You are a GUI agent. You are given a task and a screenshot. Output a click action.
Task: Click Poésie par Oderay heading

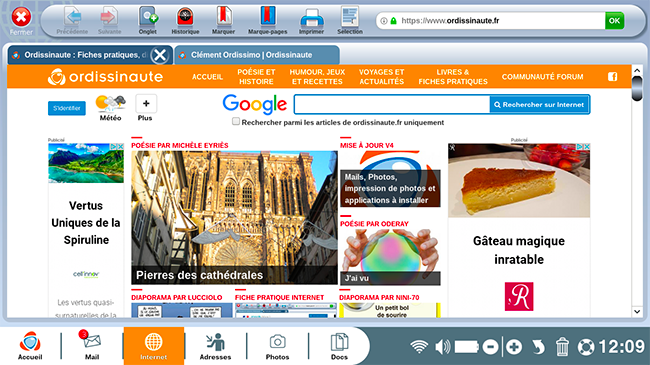click(x=374, y=224)
